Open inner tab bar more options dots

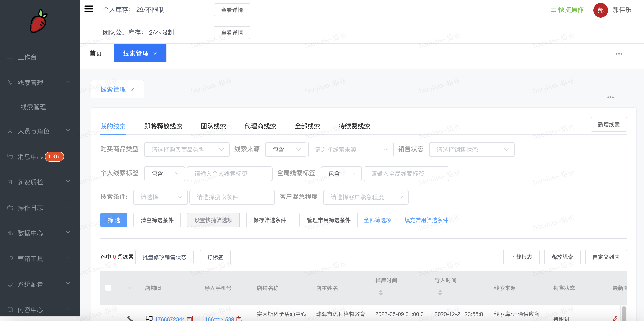610,97
